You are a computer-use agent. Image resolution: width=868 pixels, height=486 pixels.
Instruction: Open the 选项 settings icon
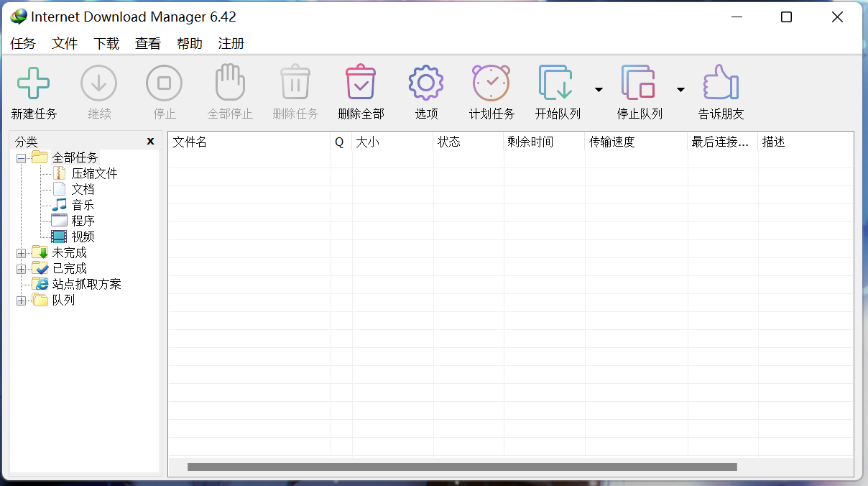[425, 81]
